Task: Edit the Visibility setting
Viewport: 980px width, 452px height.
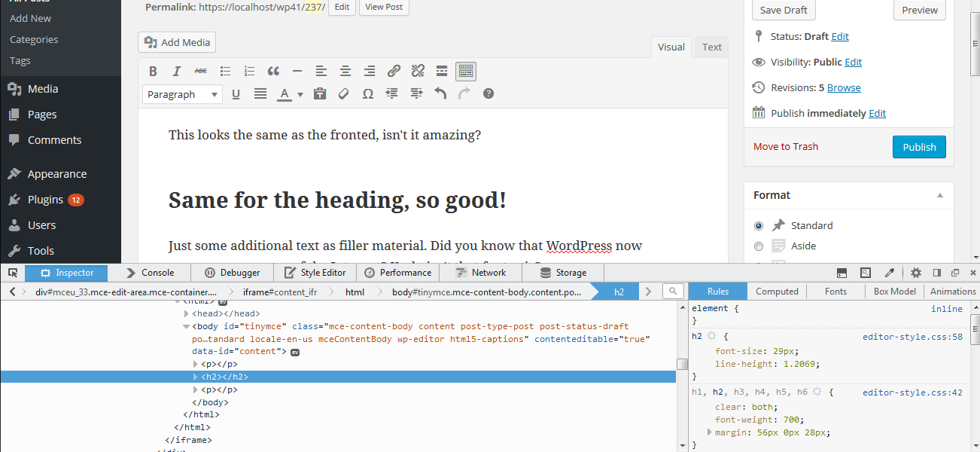Action: [x=853, y=62]
